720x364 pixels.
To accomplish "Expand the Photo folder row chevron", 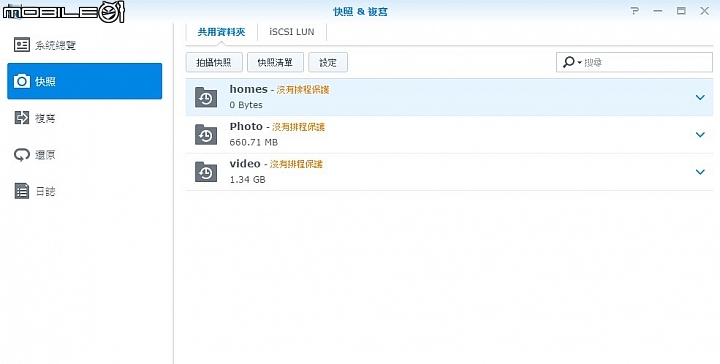I will pos(700,134).
